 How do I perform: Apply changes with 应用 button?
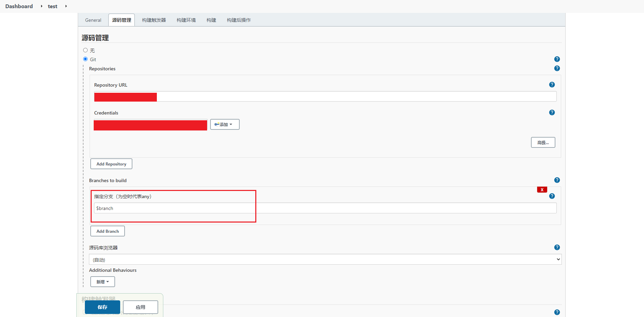(x=140, y=307)
